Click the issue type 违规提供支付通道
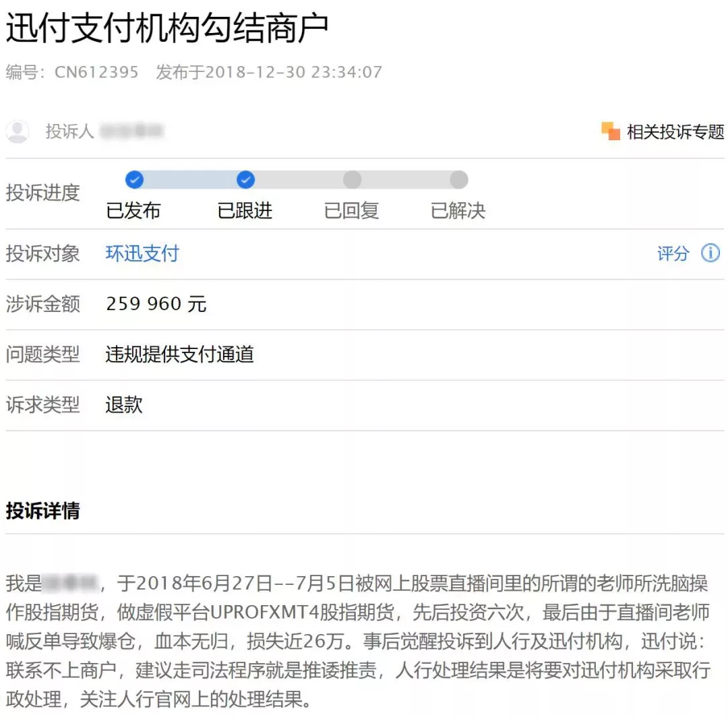 (x=179, y=354)
